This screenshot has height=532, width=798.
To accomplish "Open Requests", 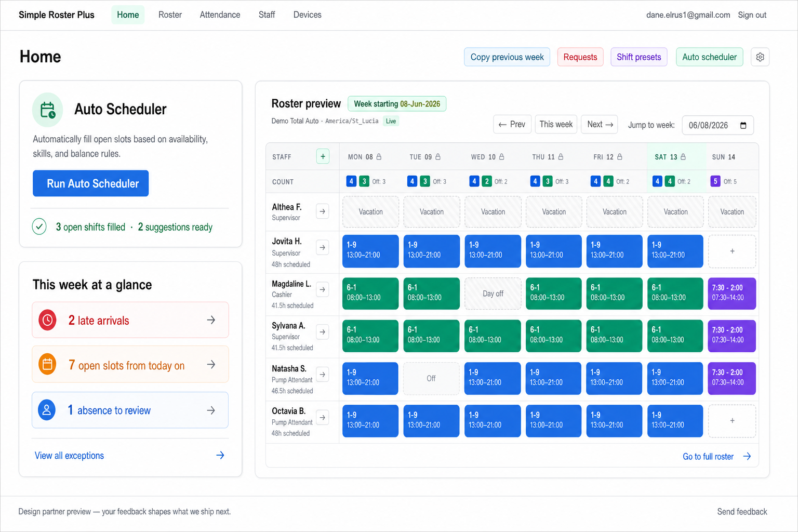I will 580,57.
